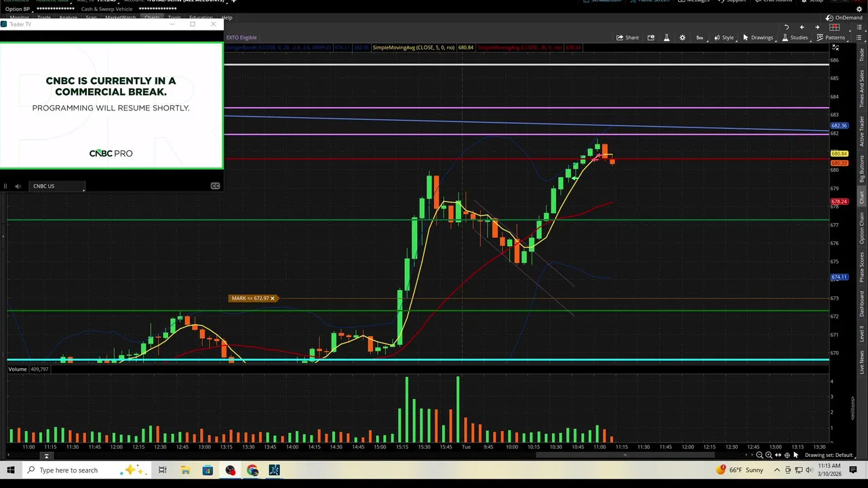
Task: Toggle closed captions in Trader TV
Action: [215, 186]
